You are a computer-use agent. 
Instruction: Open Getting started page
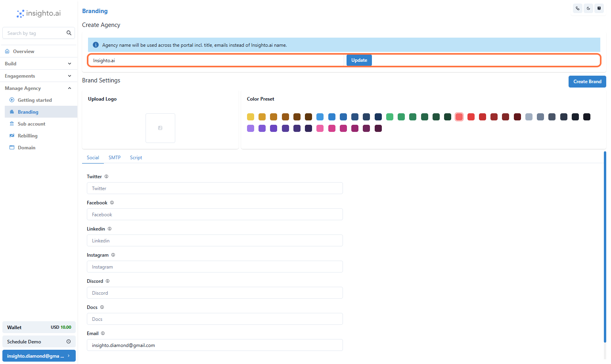(35, 100)
